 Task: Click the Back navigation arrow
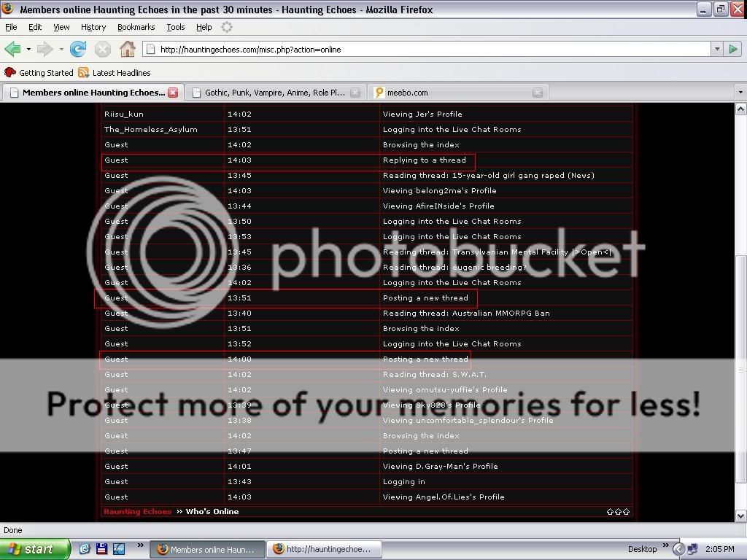tap(12, 50)
